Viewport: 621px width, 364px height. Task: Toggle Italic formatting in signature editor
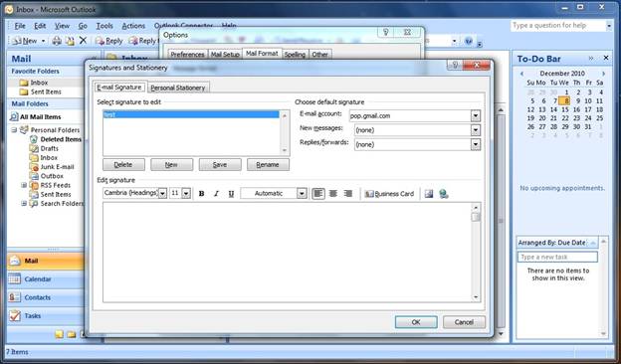pos(216,194)
